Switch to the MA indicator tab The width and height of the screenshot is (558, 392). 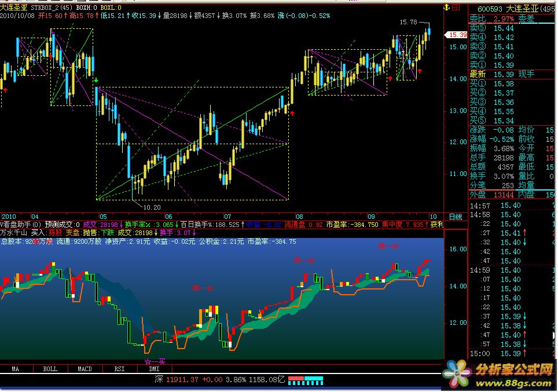[16, 369]
